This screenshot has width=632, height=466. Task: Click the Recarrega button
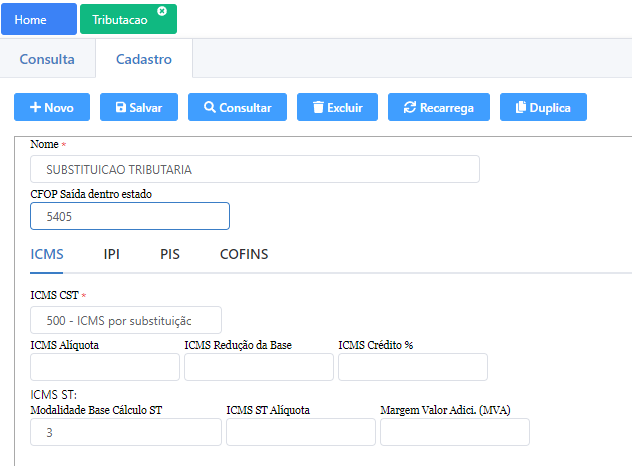pos(438,107)
